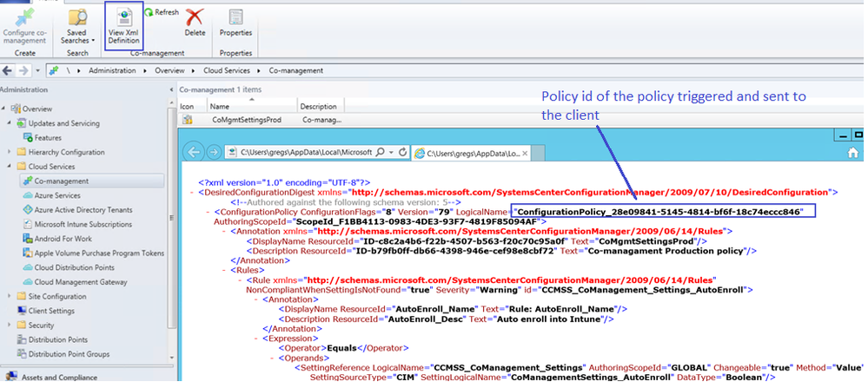Click the console forward arrow
This screenshot has height=388, width=868.
click(23, 71)
